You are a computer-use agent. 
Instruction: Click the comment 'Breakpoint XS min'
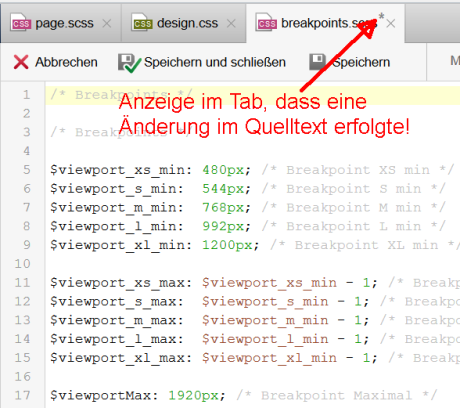pyautogui.click(x=358, y=170)
